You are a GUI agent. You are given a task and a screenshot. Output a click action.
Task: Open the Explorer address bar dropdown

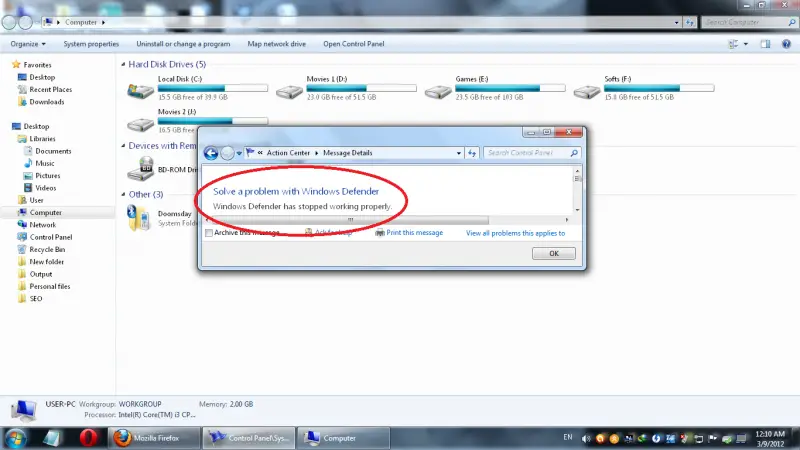[x=677, y=22]
